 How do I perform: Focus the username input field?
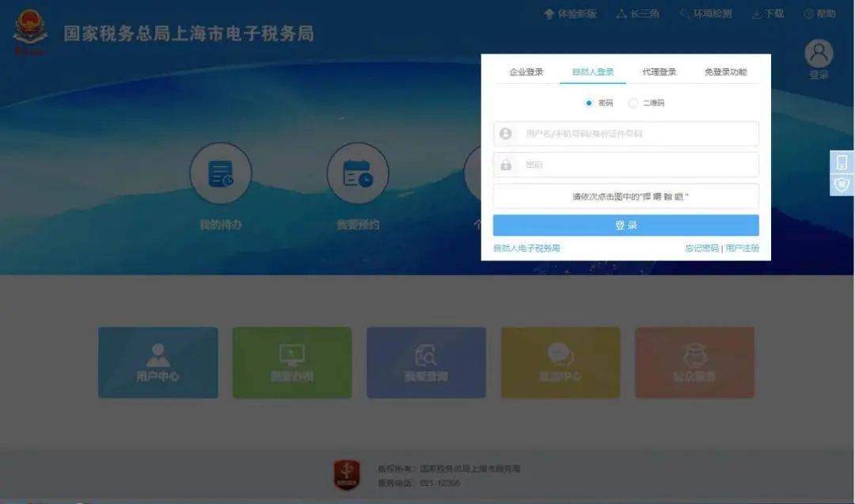626,134
